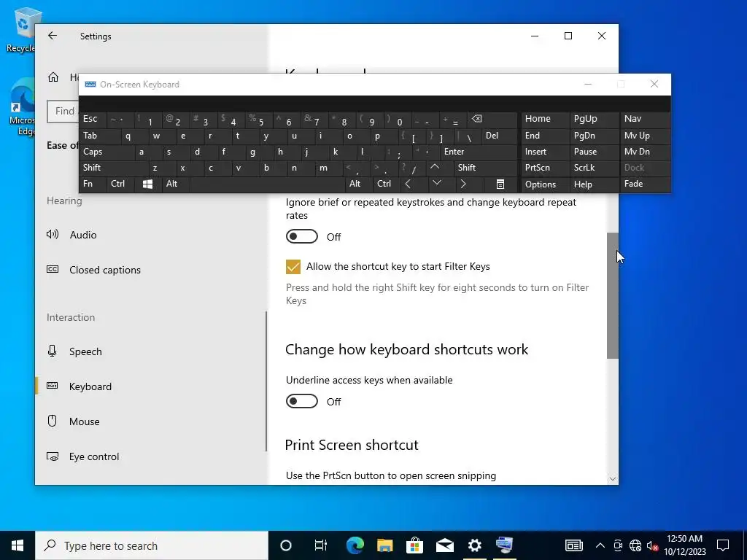Click the muted volume tray icon
Image resolution: width=747 pixels, height=560 pixels.
[652, 545]
